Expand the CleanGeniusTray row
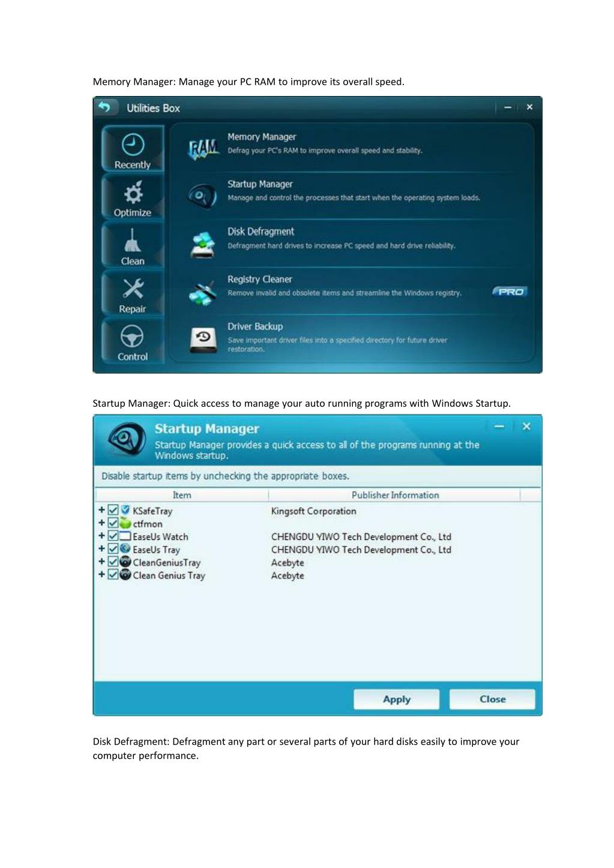Viewport: 614px width, 868px height. click(101, 561)
